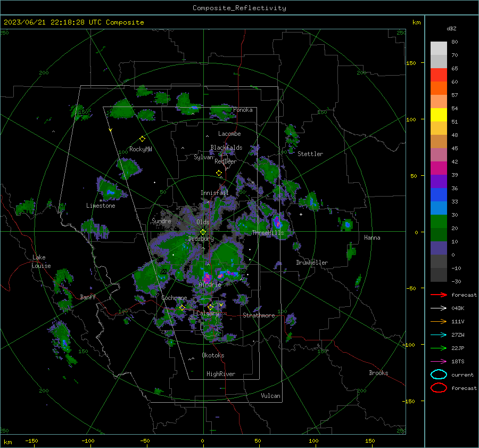479x448 pixels.
Task: Click the Olds city label
Action: click(203, 222)
